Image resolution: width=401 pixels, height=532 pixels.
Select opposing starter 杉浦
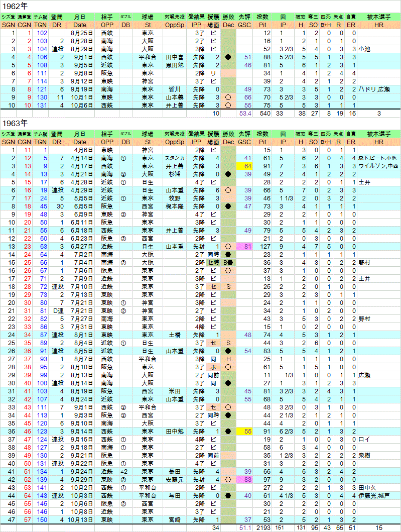coord(175,174)
